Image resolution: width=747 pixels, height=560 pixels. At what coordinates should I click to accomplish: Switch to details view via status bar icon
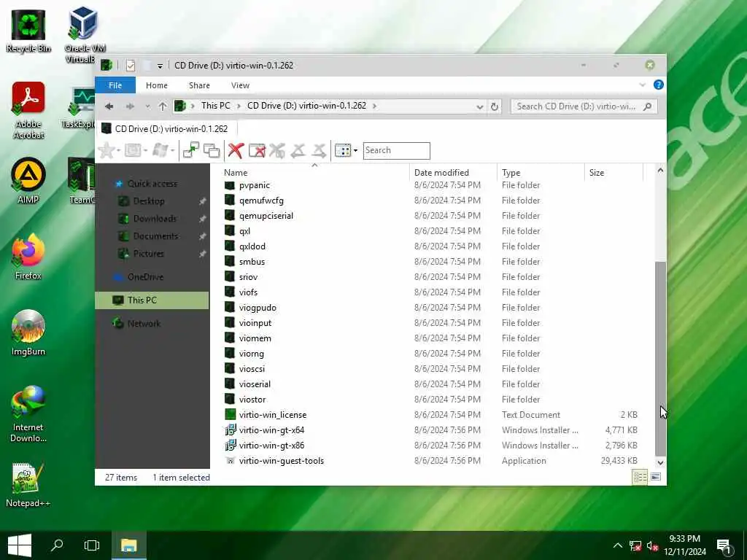(639, 477)
